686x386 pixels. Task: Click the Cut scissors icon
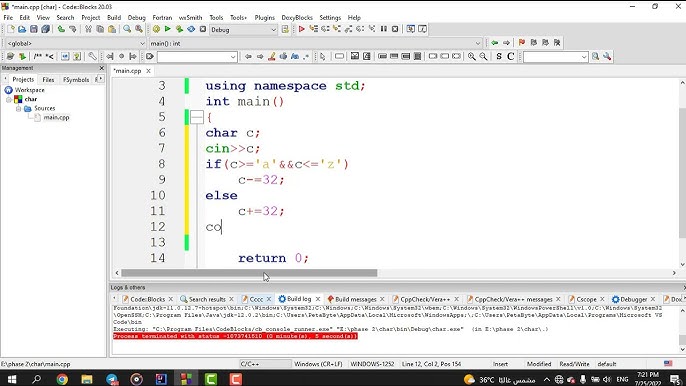point(88,29)
